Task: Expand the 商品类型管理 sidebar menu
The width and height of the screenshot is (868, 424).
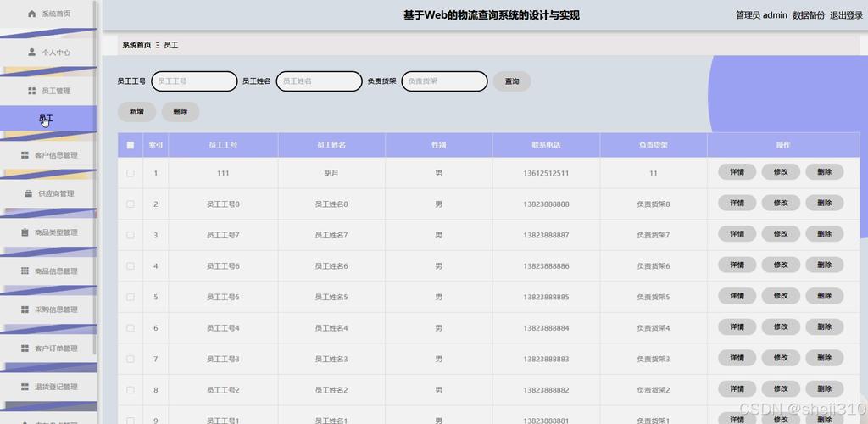Action: 48,232
